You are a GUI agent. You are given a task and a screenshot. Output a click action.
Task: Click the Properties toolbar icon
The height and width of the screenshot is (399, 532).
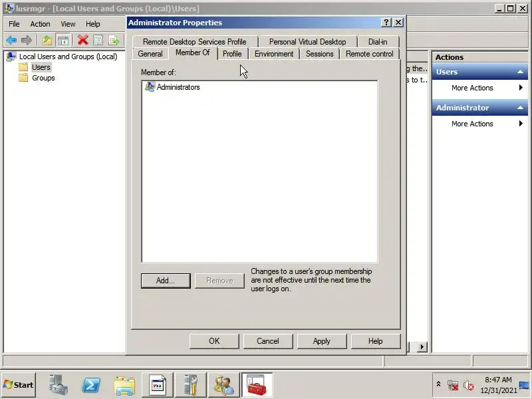(98, 41)
